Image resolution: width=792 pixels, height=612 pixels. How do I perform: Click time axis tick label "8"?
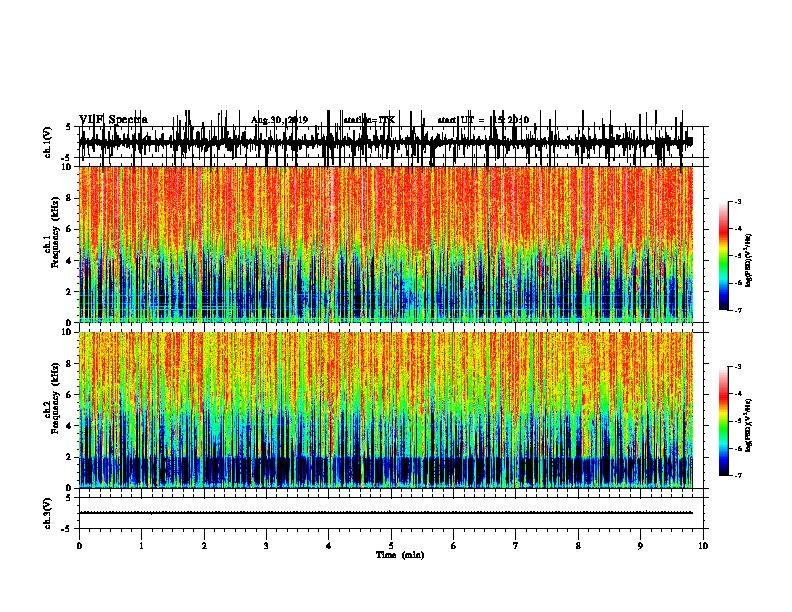click(578, 546)
